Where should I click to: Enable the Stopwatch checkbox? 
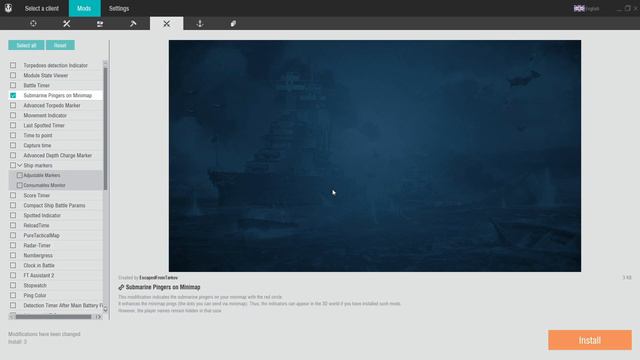13,285
